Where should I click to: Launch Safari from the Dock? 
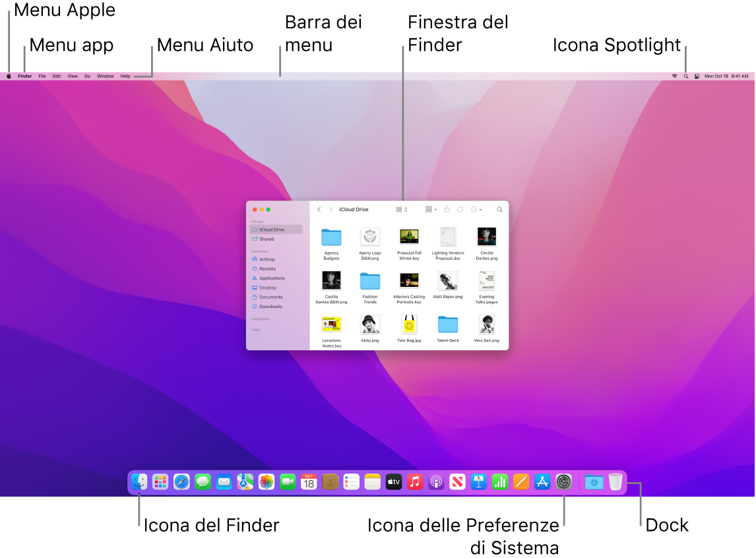181,481
